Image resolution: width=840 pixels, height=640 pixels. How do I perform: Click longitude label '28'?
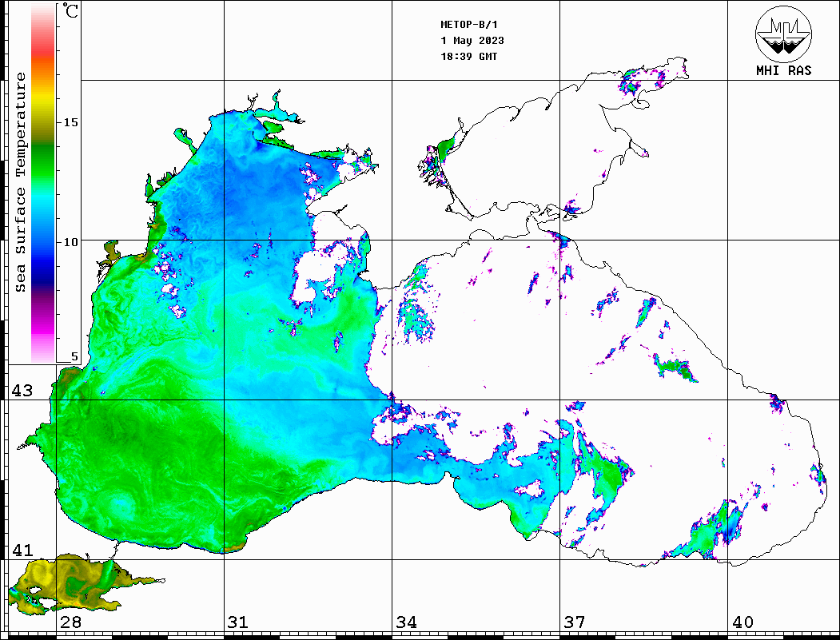[70, 622]
